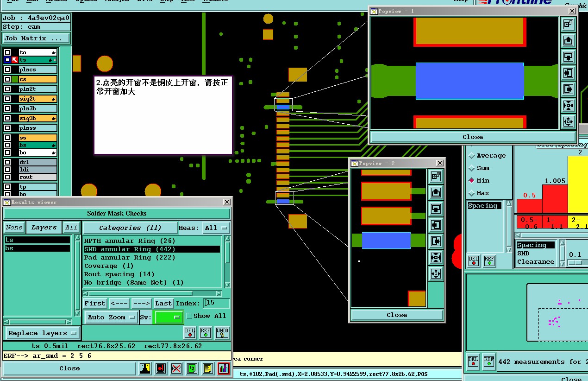Viewport: 588px width, 381px height.
Task: Open the Replace layers dropdown
Action: [42, 333]
